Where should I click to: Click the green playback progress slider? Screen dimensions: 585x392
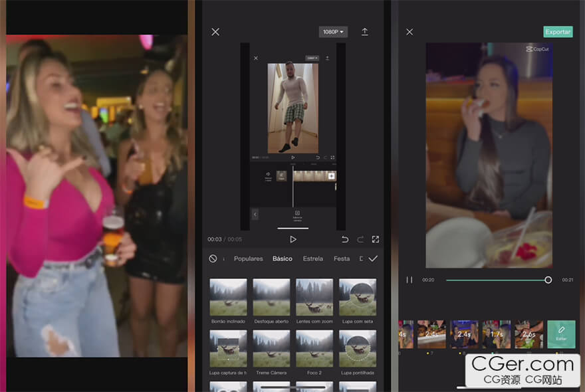tap(499, 280)
